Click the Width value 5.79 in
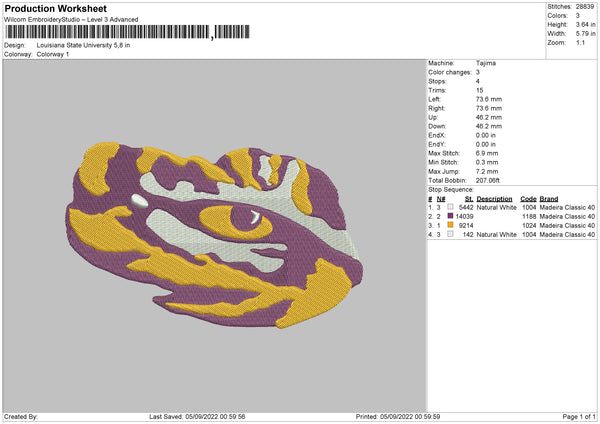The height and width of the screenshot is (424, 600). point(585,34)
